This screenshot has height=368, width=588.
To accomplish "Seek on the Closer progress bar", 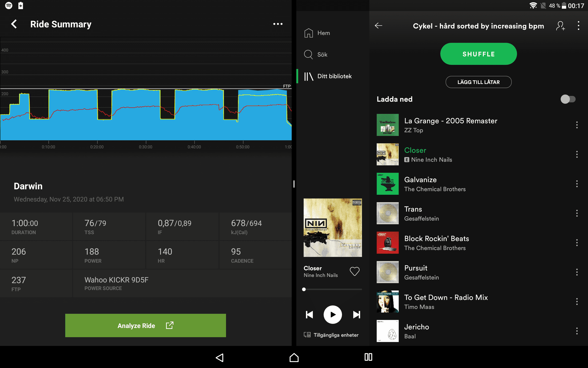I will click(333, 289).
